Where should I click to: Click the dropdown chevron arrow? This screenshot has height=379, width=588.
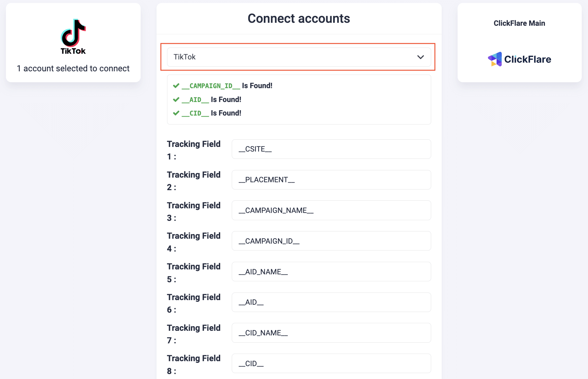click(x=420, y=57)
